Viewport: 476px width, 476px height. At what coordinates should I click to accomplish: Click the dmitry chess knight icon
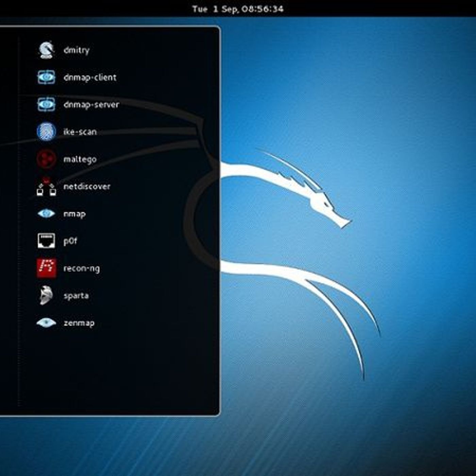pyautogui.click(x=46, y=50)
